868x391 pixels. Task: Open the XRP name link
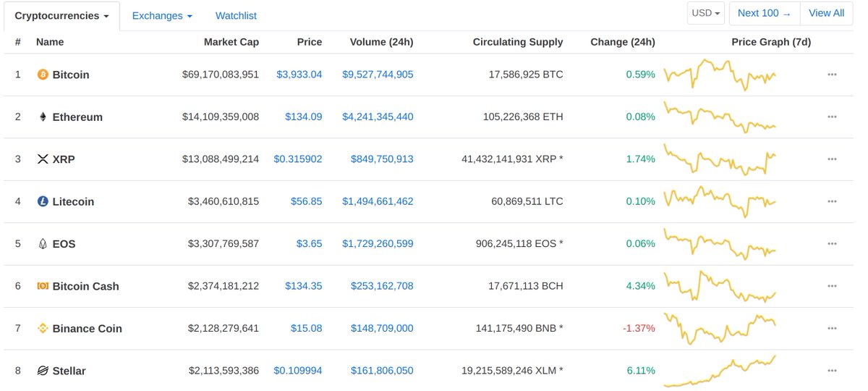pos(64,159)
